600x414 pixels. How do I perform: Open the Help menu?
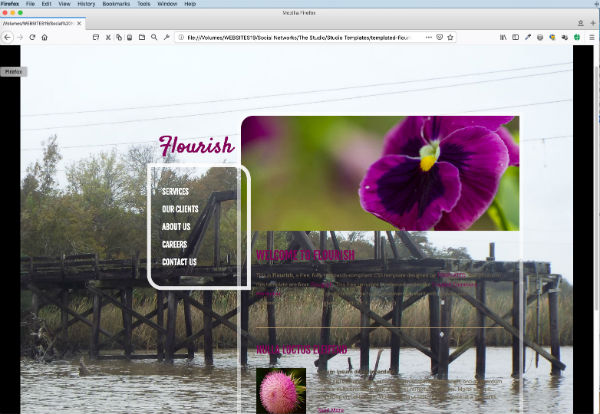190,4
